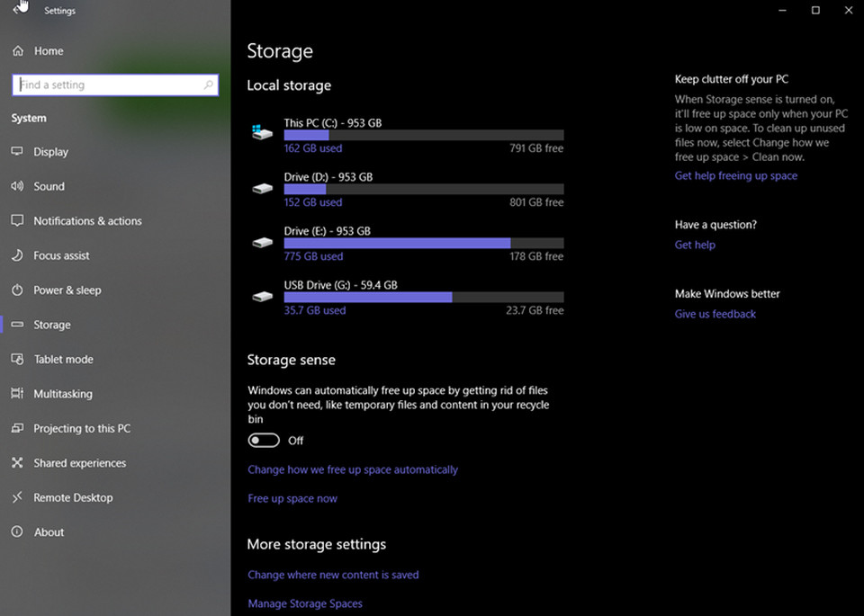Open Change how we free up space automatically
This screenshot has width=864, height=616.
(x=353, y=469)
